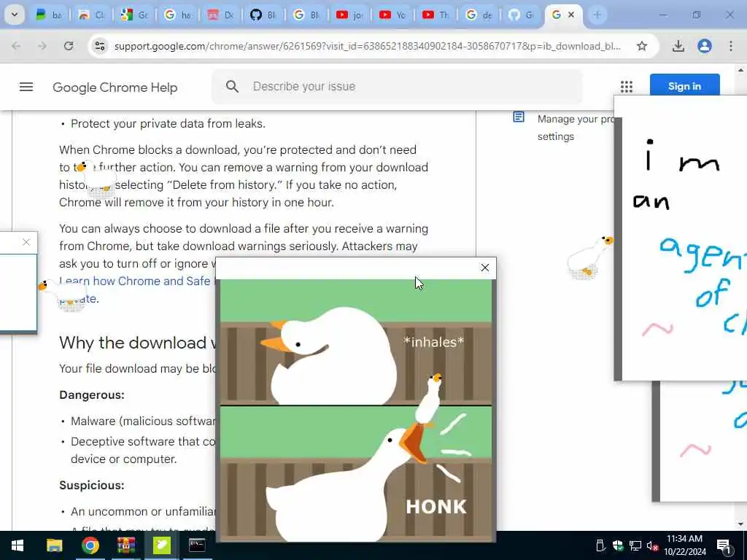Click the Chrome taskbar icon
Viewport: 747px width, 560px height.
click(x=90, y=545)
